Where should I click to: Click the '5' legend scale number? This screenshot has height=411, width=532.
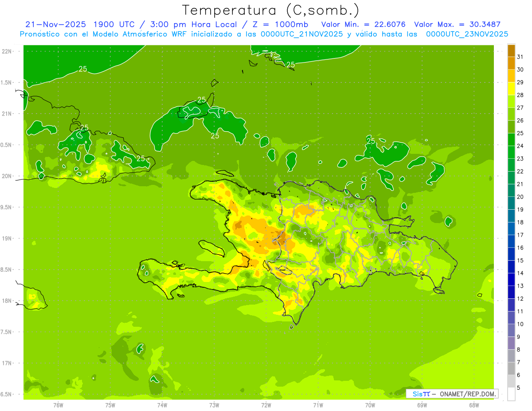518,388
